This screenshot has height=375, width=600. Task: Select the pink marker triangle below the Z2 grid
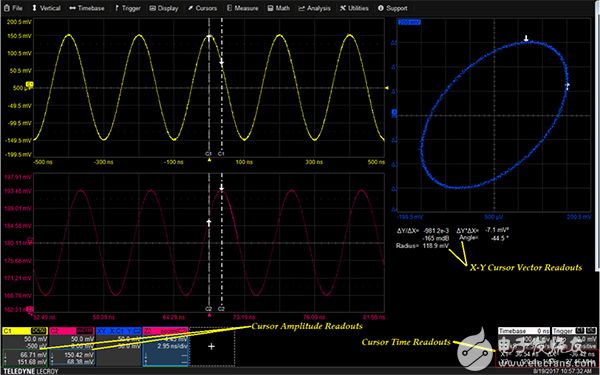(209, 315)
